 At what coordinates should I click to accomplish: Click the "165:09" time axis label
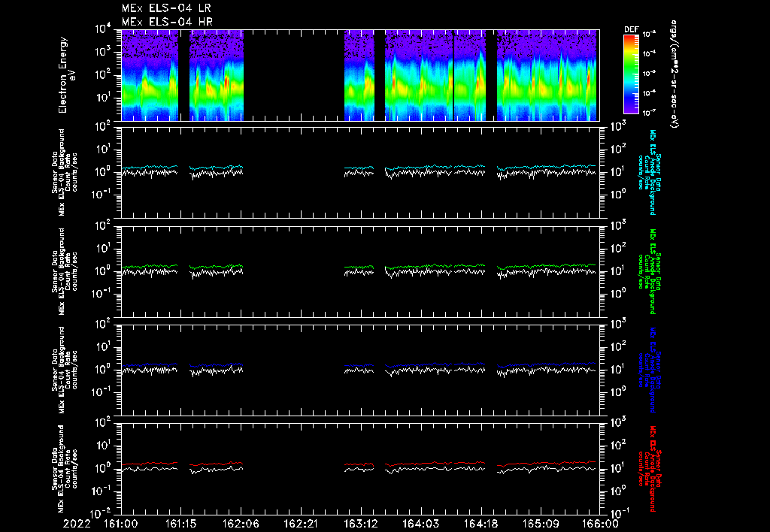point(540,524)
